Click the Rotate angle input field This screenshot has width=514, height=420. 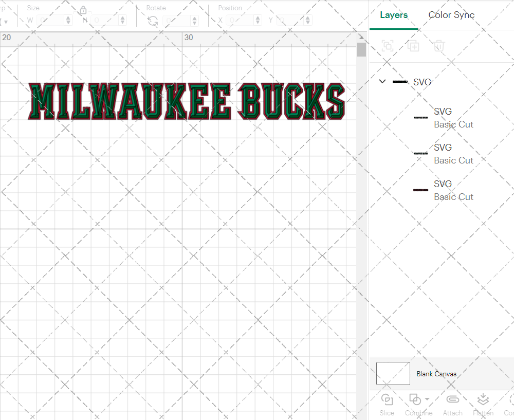[x=177, y=21]
